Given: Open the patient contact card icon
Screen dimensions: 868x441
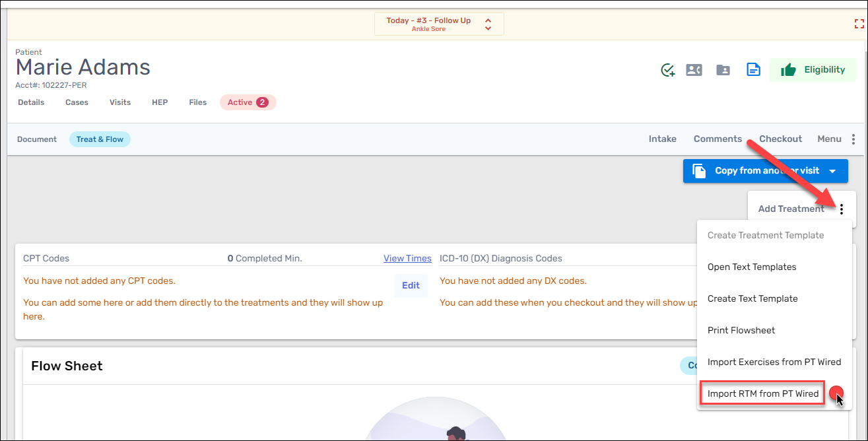Looking at the screenshot, I should (x=694, y=70).
